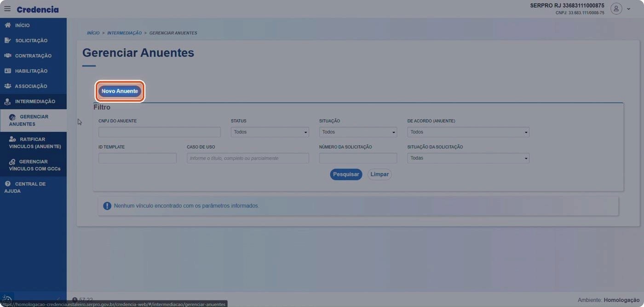Click the Ratificar Vínculos submenu icon
The width and height of the screenshot is (644, 307).
(12, 139)
